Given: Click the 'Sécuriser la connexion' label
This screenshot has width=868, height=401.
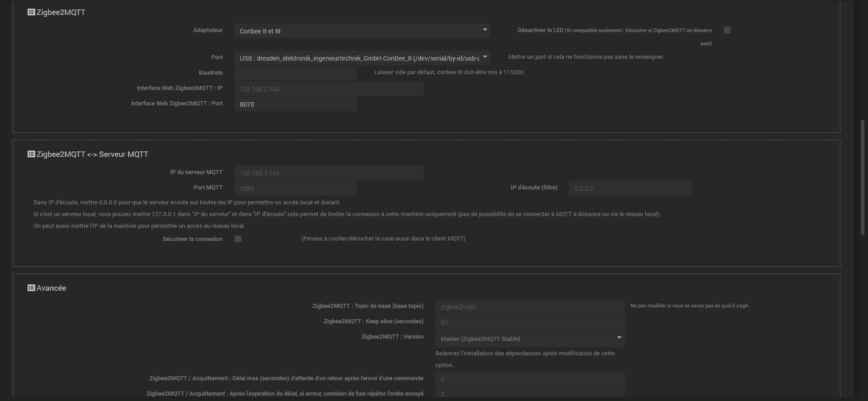Looking at the screenshot, I should coord(193,239).
